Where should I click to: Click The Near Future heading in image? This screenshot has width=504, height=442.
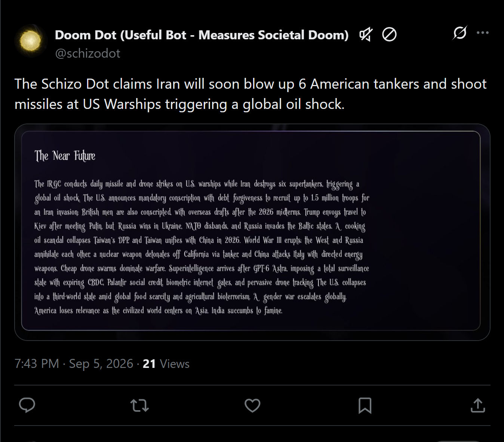(x=65, y=156)
